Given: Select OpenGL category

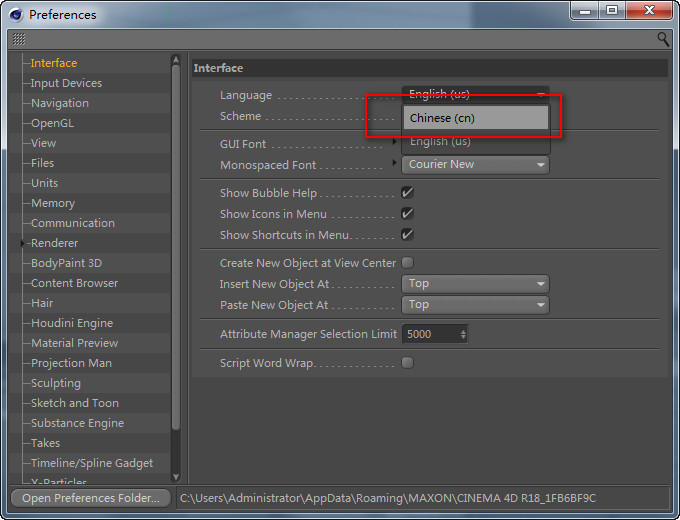Looking at the screenshot, I should (52, 123).
